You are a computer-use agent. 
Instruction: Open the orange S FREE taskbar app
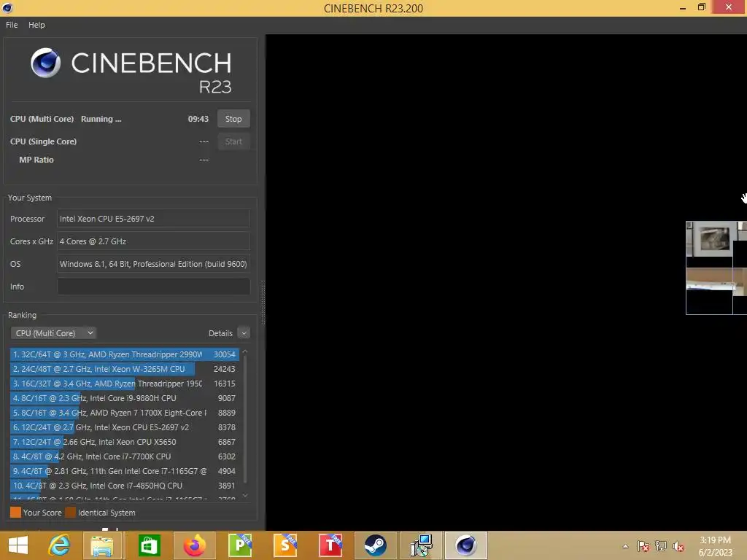[285, 545]
